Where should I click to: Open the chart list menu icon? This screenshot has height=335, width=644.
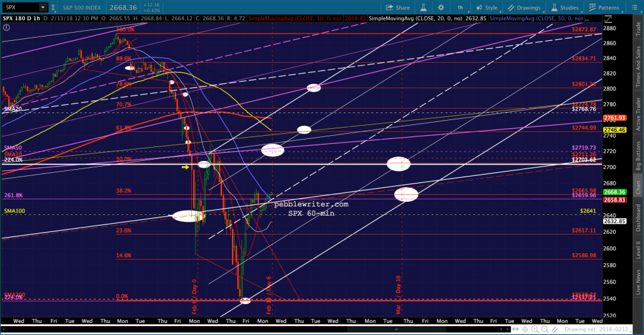tap(634, 8)
